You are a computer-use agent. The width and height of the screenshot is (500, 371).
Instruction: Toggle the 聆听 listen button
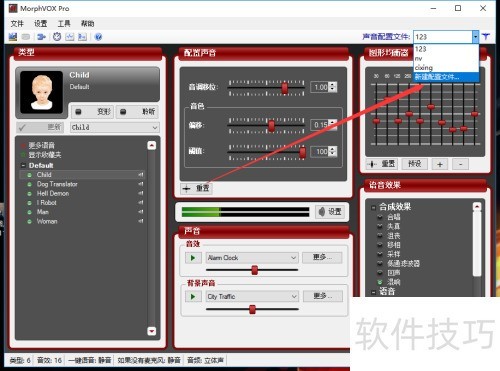click(137, 112)
